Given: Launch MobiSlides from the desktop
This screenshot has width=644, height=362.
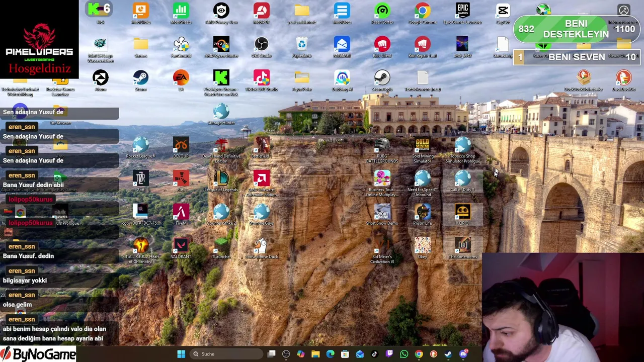Looking at the screenshot, I should 140,14.
